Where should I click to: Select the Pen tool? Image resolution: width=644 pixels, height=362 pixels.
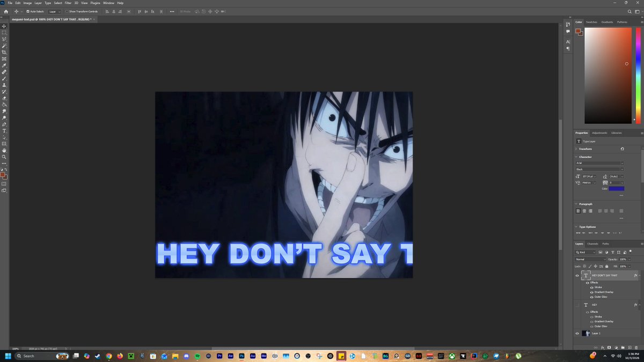pos(4,124)
